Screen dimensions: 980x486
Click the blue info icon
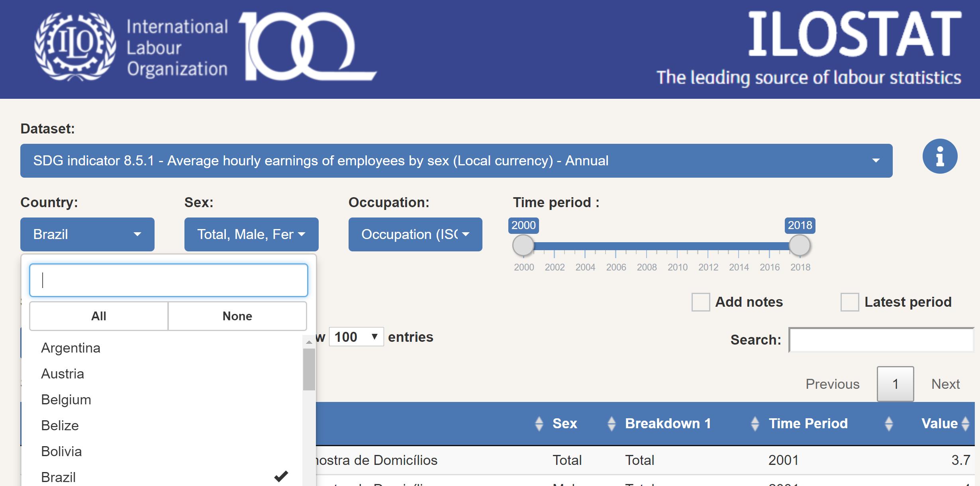tap(940, 156)
